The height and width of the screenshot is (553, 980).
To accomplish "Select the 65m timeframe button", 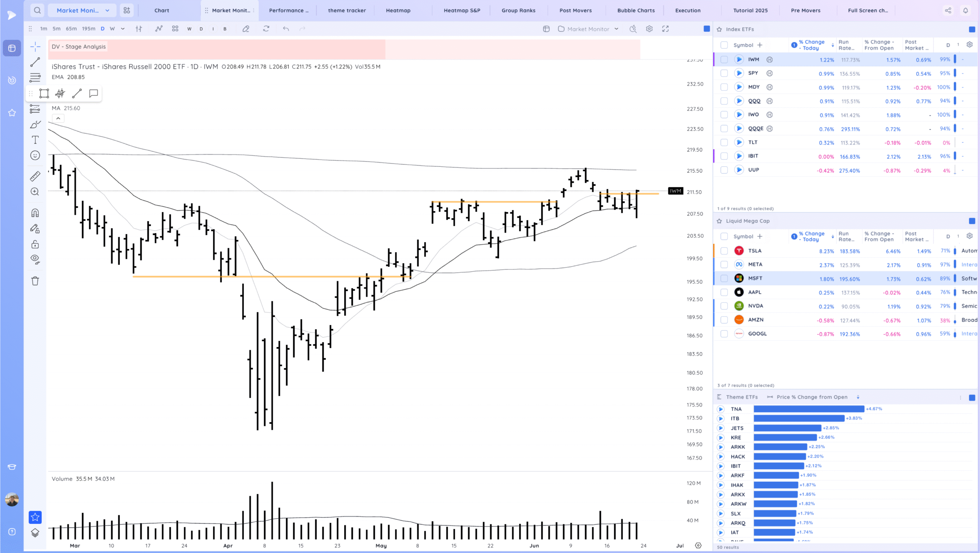I will click(x=71, y=29).
